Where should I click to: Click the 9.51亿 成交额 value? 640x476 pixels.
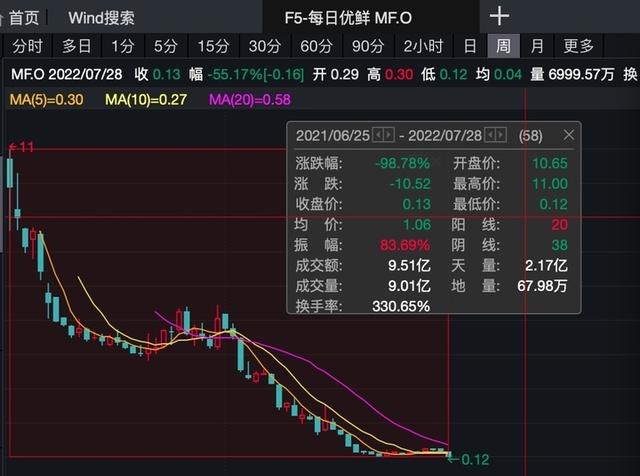409,265
